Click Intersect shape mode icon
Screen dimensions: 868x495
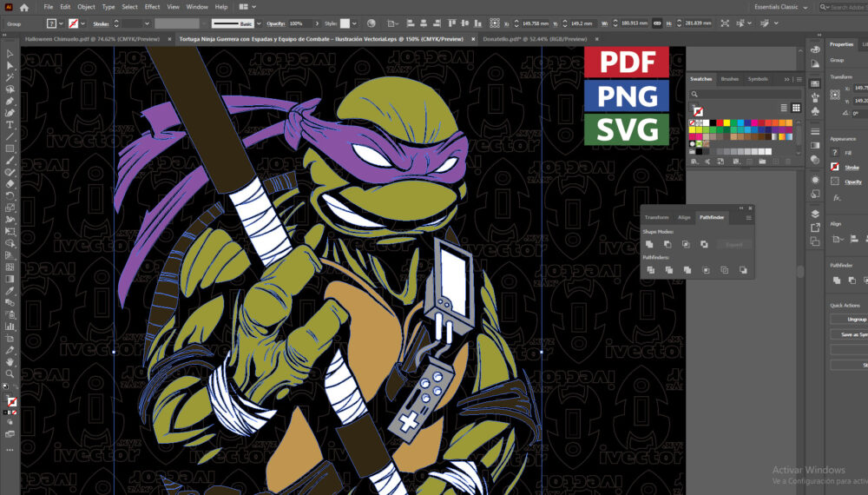coord(686,244)
